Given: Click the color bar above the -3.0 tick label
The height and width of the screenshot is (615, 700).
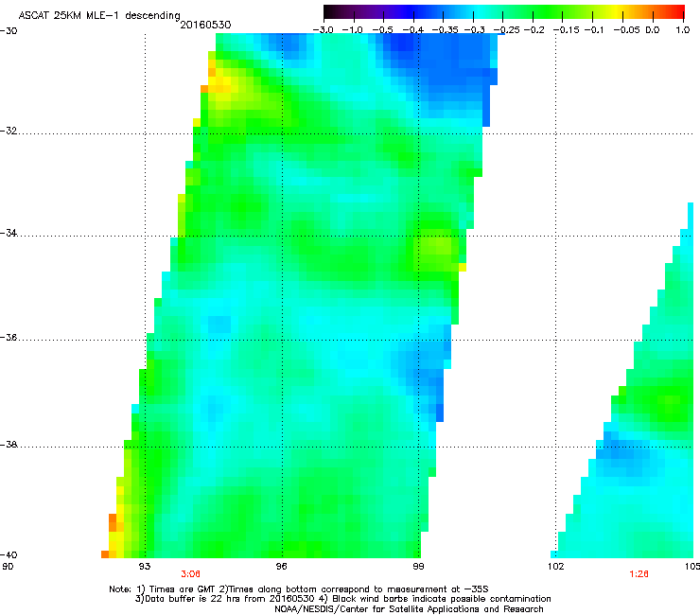Looking at the screenshot, I should (326, 12).
